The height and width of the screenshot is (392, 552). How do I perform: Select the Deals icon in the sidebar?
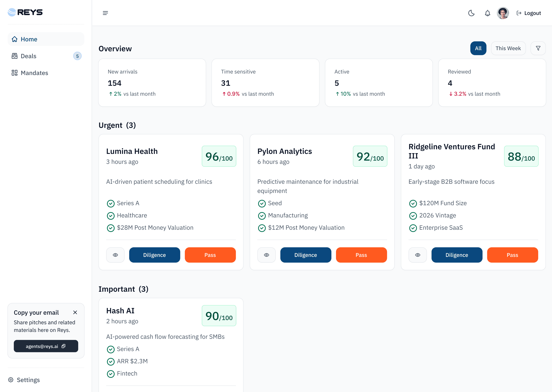point(15,56)
